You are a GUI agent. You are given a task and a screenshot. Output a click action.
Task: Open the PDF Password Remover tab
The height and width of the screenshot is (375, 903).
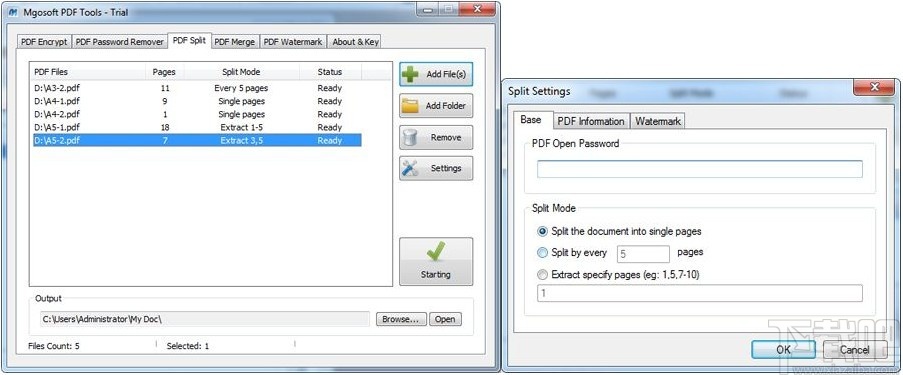point(120,41)
